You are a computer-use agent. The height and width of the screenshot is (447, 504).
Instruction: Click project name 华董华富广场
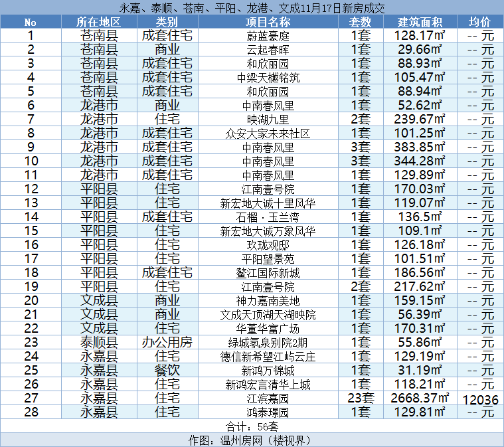(268, 328)
